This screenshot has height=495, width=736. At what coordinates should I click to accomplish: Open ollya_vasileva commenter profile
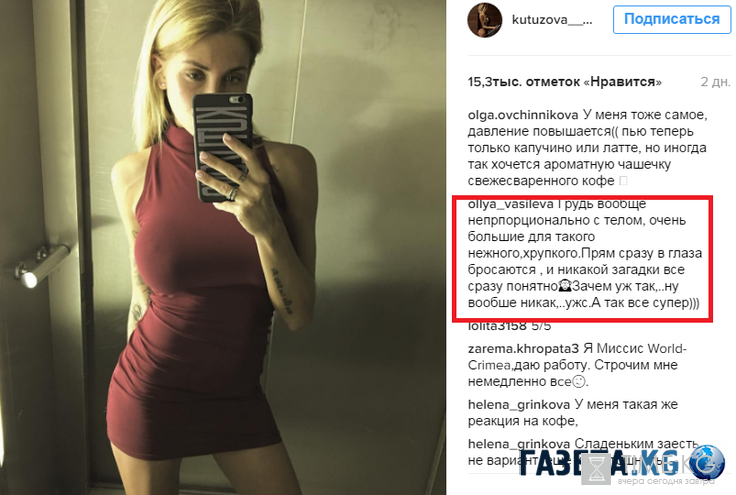click(511, 204)
